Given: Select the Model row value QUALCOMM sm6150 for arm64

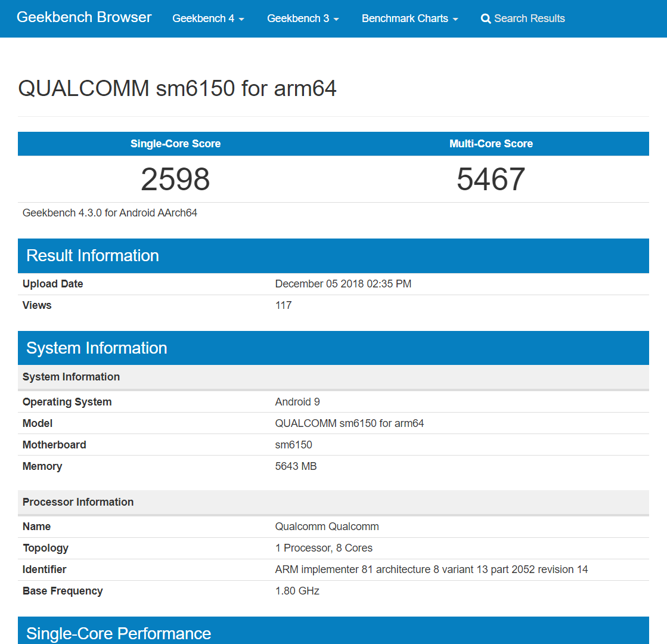Looking at the screenshot, I should [x=349, y=423].
